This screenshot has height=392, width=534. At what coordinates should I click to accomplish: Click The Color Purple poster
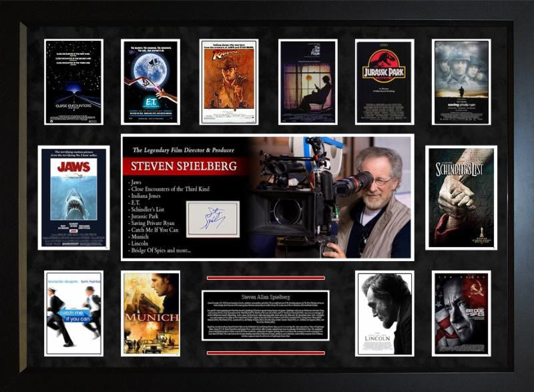(307, 82)
